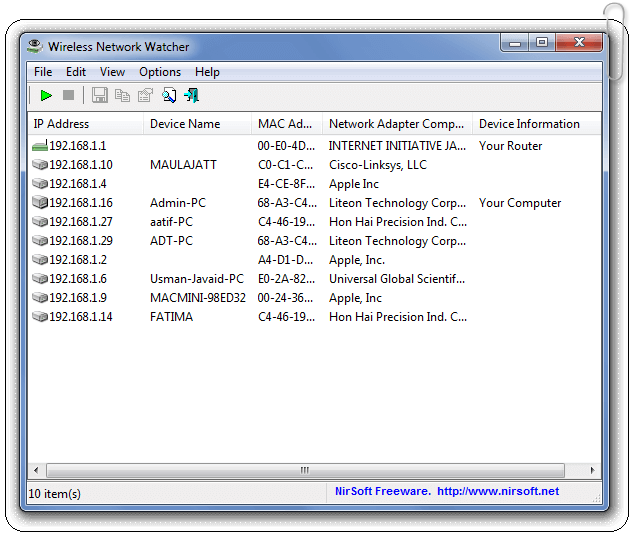The height and width of the screenshot is (537, 634).
Task: Open the properties toolbar icon
Action: point(146,95)
